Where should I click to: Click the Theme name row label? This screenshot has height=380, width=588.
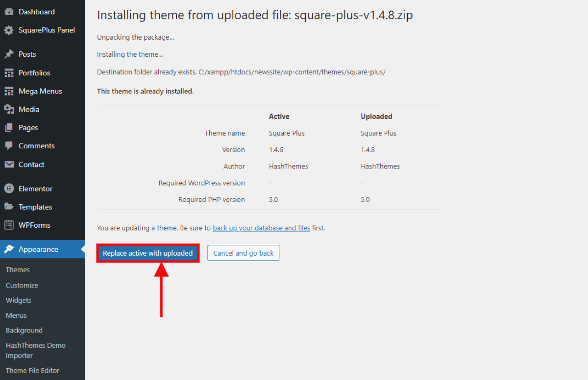coord(225,133)
